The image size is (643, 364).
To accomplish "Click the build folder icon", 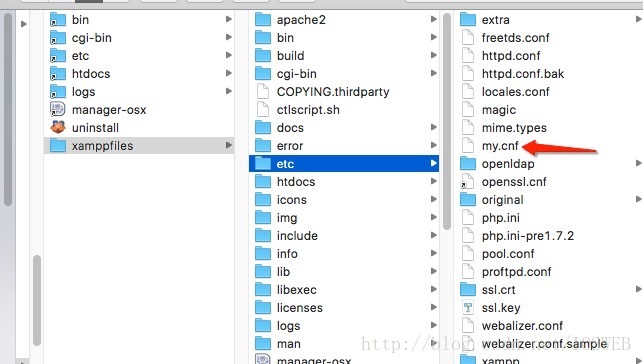I will (x=263, y=56).
